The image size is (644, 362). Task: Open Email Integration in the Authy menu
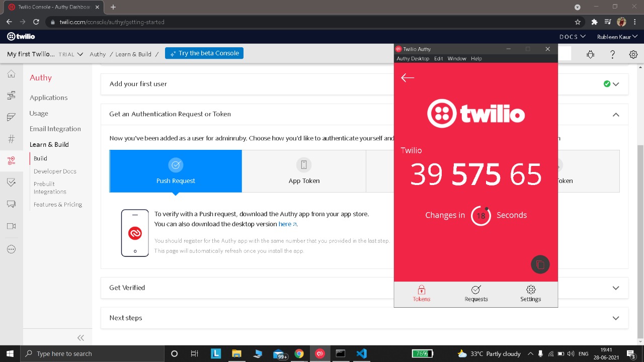pyautogui.click(x=55, y=129)
